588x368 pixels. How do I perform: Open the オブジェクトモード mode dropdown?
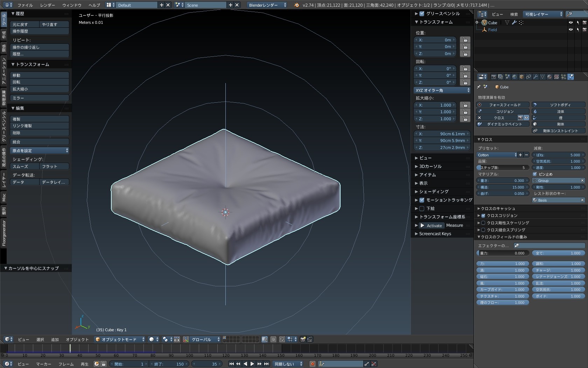[120, 339]
